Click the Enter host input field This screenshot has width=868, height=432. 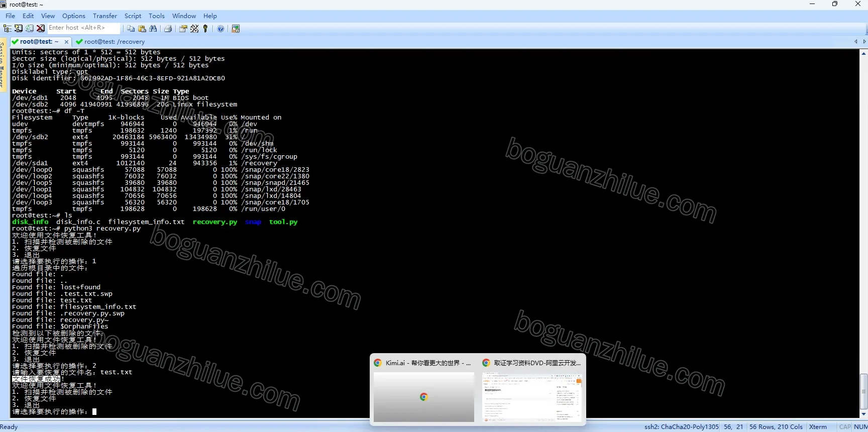84,28
